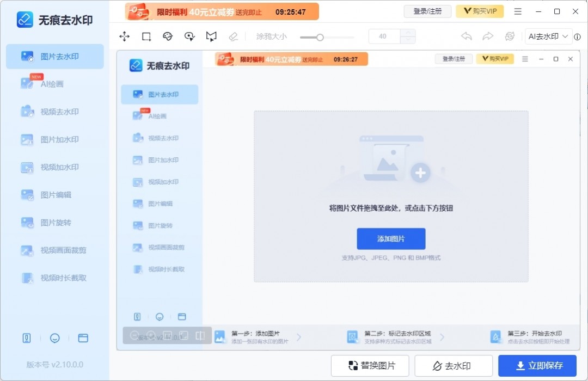Undo the last edit
588x381 pixels.
pos(466,36)
